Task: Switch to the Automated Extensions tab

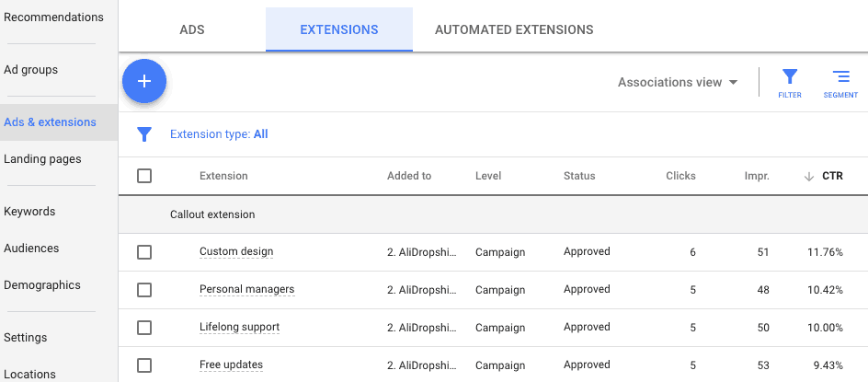Action: (x=513, y=29)
